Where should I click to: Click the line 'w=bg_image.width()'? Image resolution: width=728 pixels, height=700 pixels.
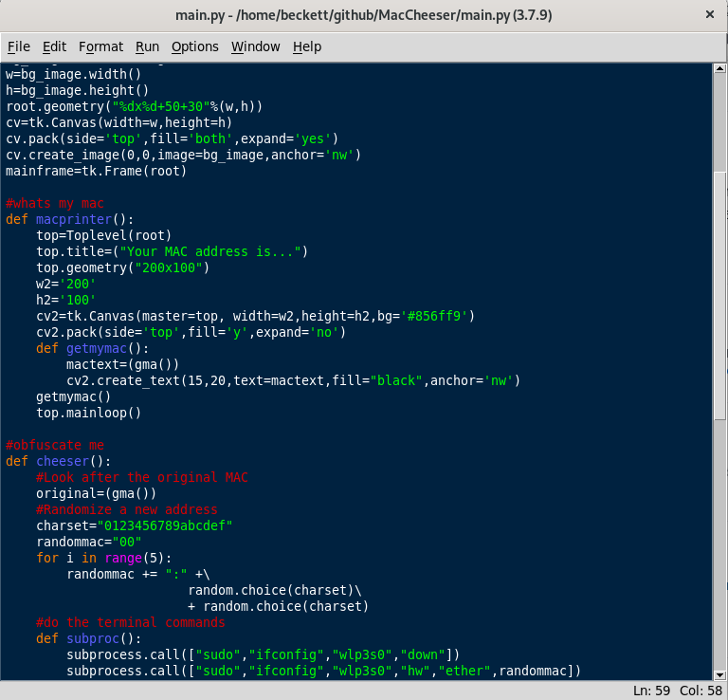(73, 74)
